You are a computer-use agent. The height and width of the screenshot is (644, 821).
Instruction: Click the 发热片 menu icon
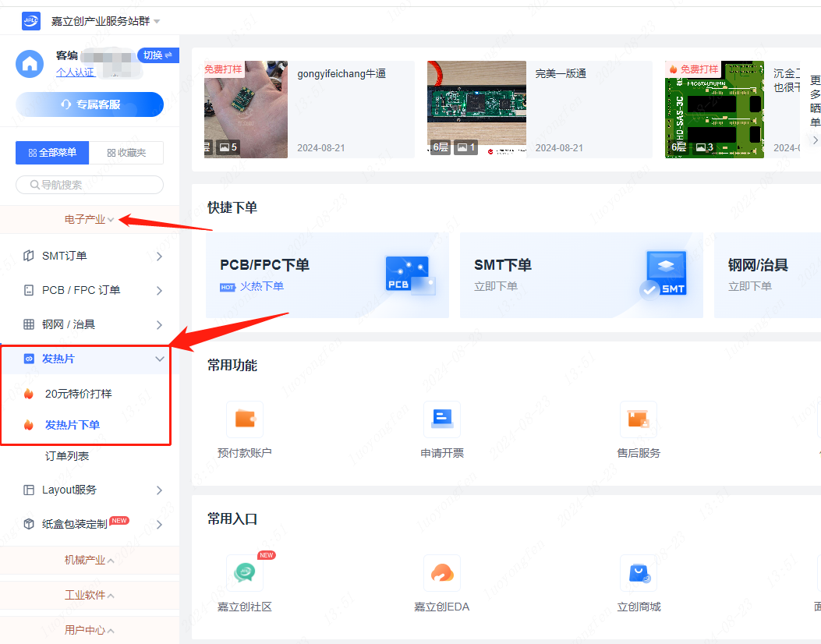click(x=29, y=359)
